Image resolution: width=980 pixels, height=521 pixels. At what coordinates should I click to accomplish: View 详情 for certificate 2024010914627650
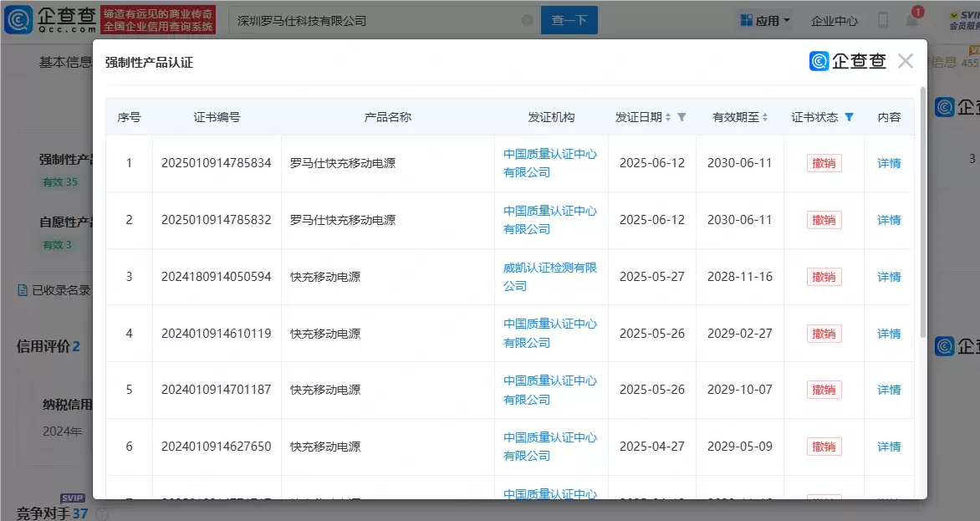[889, 447]
